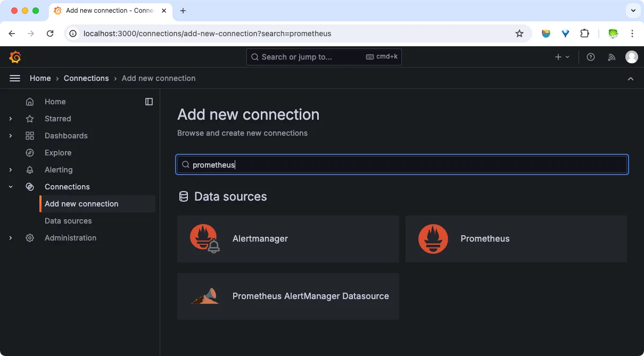Screen dimensions: 644x356
Task: Select the Explore compass icon
Action: [x=30, y=153]
